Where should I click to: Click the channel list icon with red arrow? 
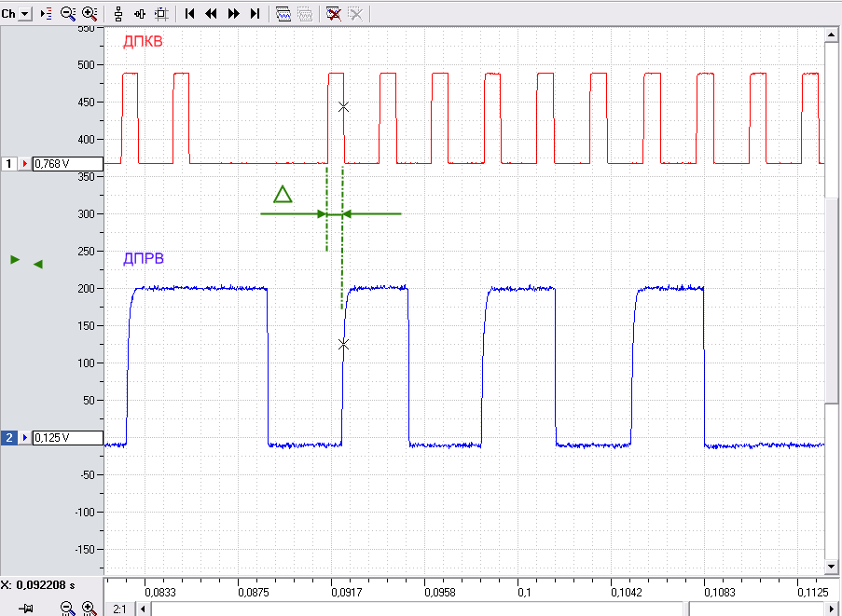pyautogui.click(x=47, y=14)
